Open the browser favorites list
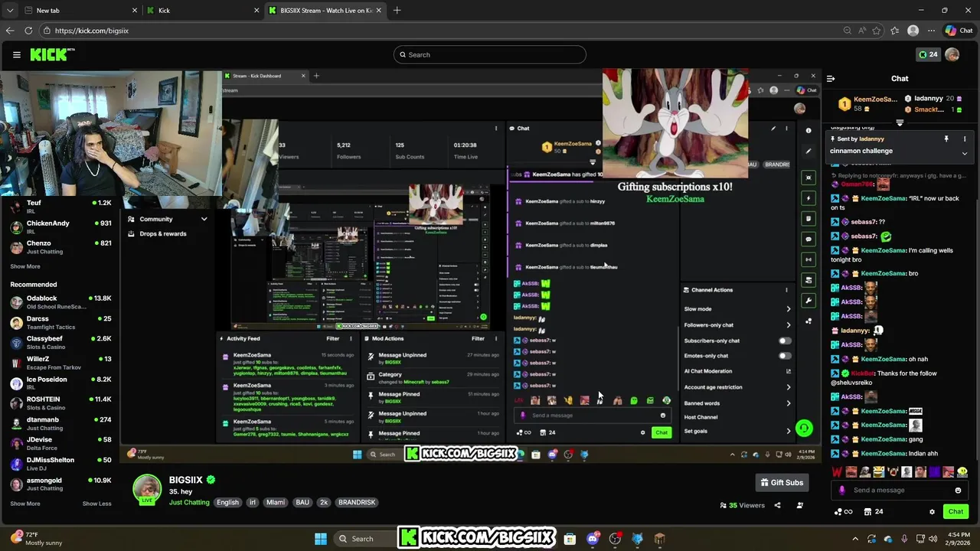This screenshot has height=551, width=980. tap(895, 31)
